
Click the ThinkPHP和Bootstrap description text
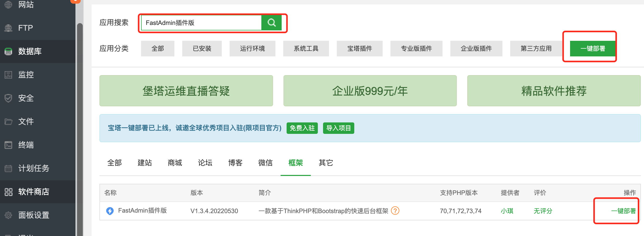pos(323,211)
